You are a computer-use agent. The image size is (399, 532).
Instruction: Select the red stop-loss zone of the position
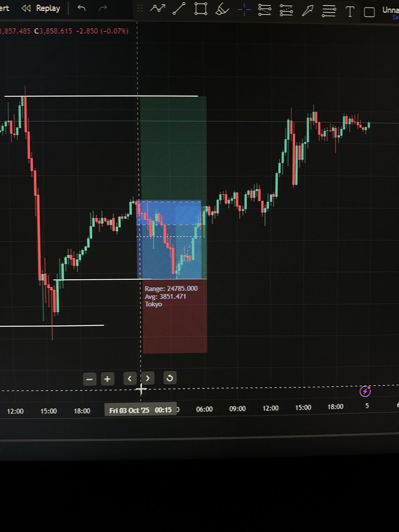[175, 316]
